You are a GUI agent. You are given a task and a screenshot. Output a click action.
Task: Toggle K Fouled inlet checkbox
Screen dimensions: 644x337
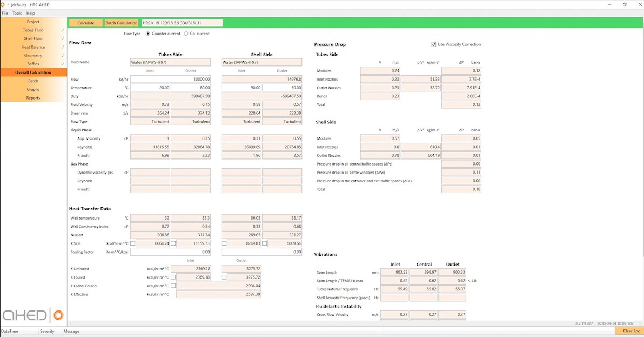pos(173,277)
